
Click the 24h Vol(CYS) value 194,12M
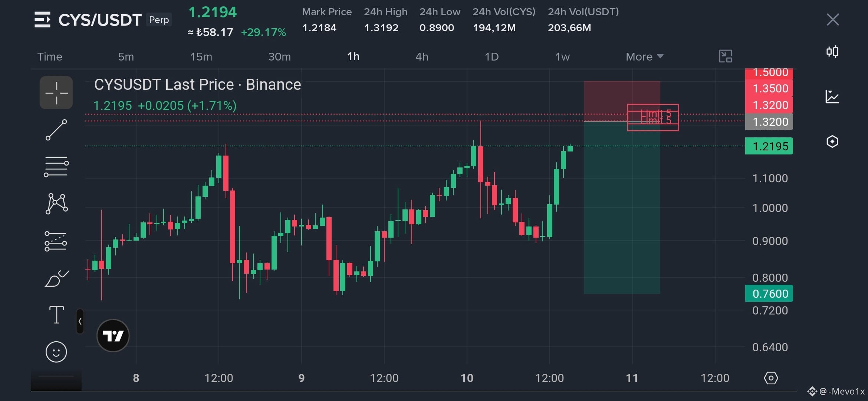click(x=494, y=28)
